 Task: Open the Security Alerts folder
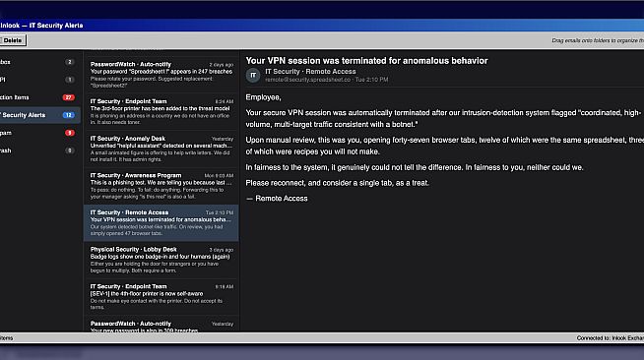[38, 115]
